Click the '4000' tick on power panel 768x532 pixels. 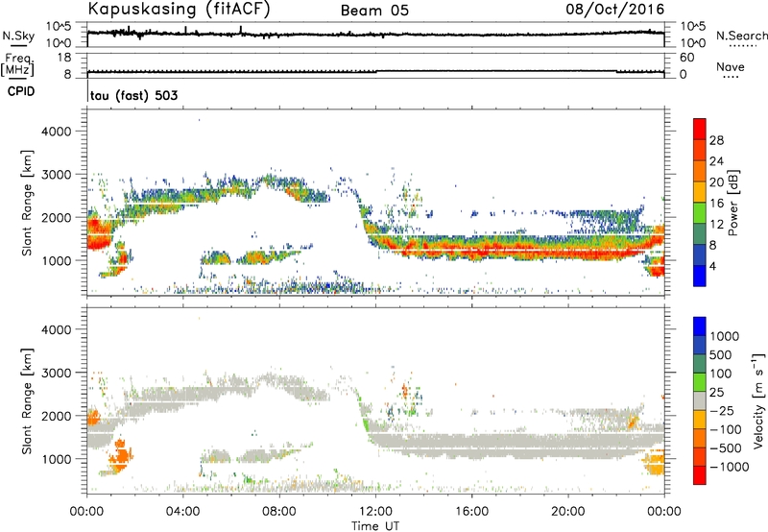pos(56,132)
